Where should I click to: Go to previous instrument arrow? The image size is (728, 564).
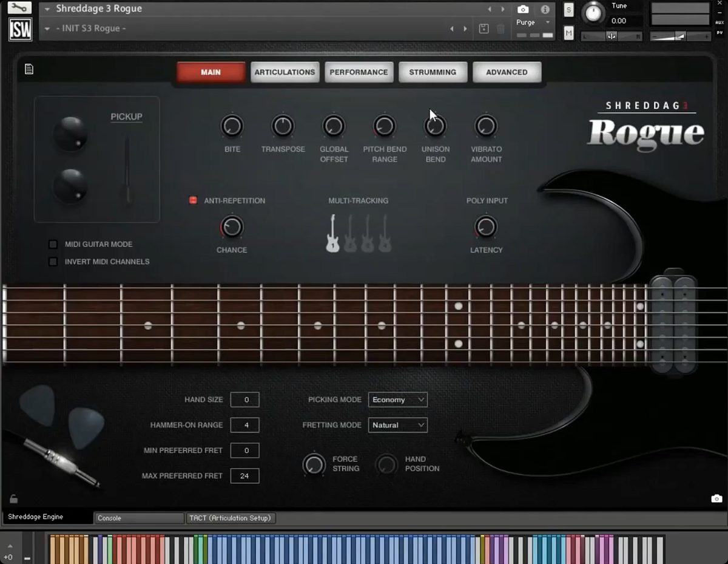click(x=490, y=10)
